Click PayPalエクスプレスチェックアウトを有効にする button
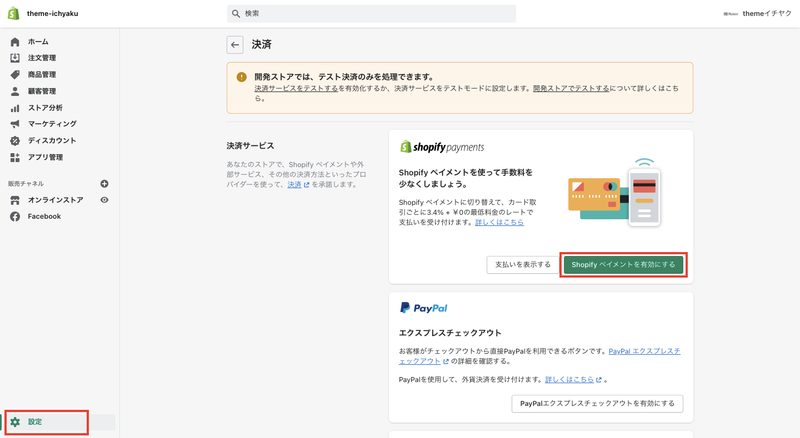 point(597,404)
